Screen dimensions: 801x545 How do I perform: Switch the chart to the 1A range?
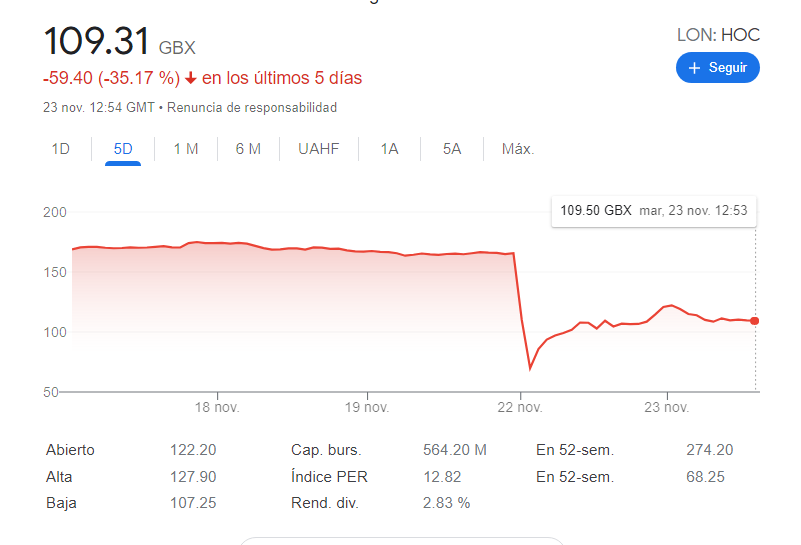(x=389, y=149)
